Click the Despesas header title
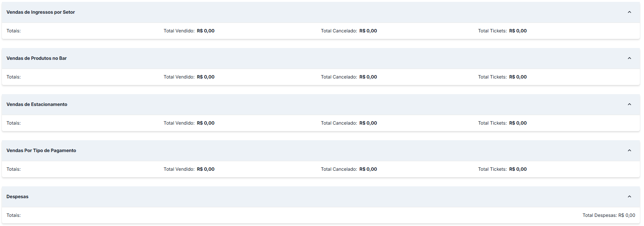The image size is (644, 226). point(18,197)
